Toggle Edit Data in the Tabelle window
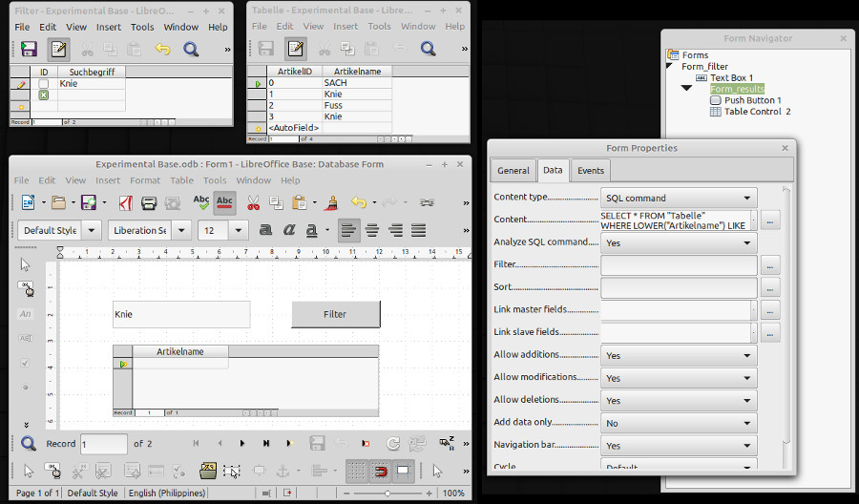This screenshot has height=504, width=859. coord(295,49)
